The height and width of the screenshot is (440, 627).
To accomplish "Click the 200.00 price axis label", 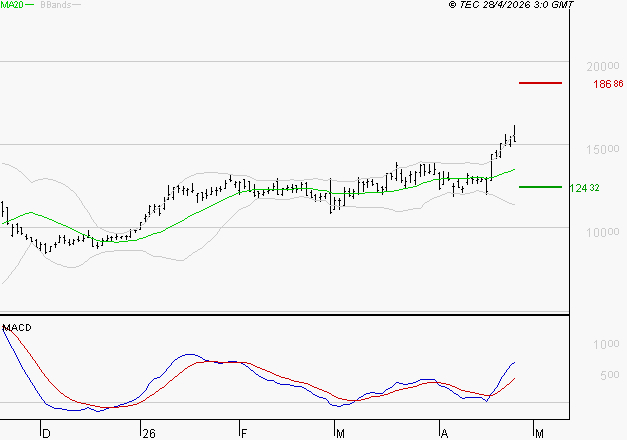I will tap(603, 66).
